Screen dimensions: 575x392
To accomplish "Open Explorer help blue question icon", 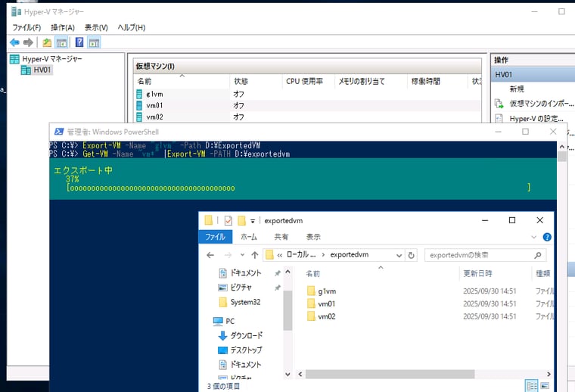I will [x=547, y=238].
